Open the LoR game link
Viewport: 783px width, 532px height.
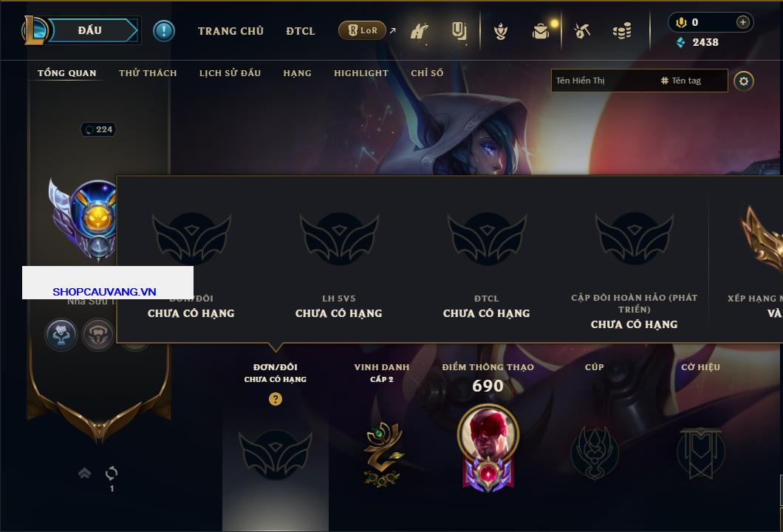363,30
